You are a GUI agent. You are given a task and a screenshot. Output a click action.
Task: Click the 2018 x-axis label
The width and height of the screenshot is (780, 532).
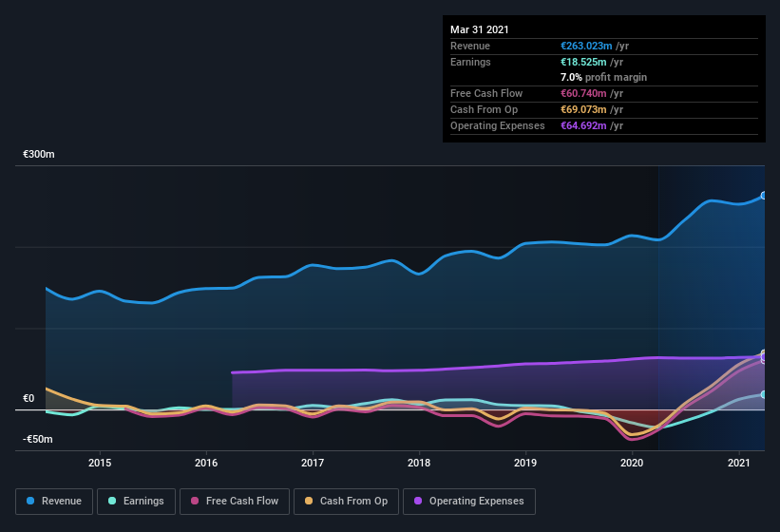(x=419, y=463)
